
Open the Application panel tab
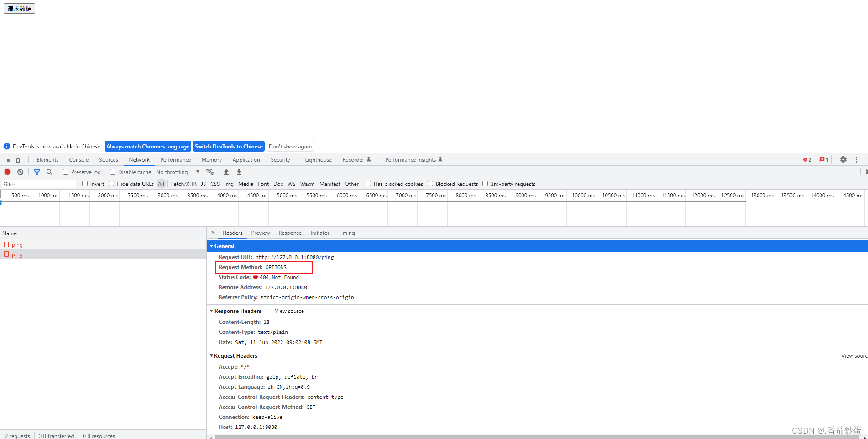tap(246, 159)
